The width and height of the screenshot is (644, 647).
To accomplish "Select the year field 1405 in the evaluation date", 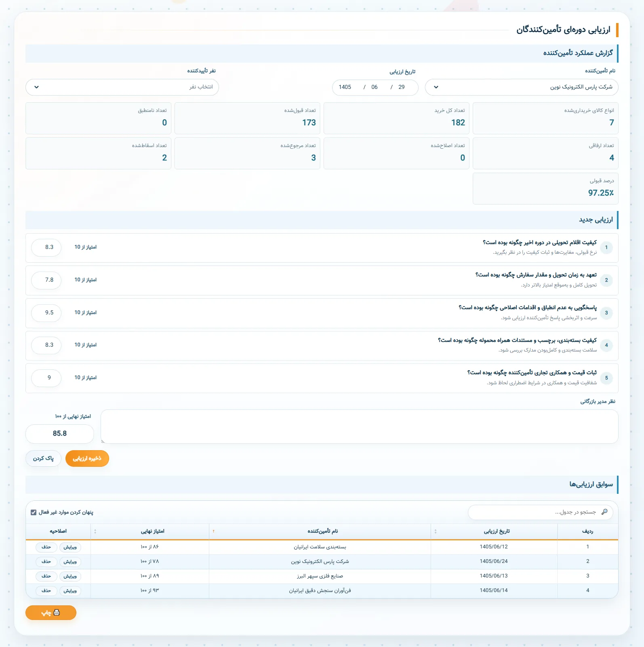I will coord(345,87).
